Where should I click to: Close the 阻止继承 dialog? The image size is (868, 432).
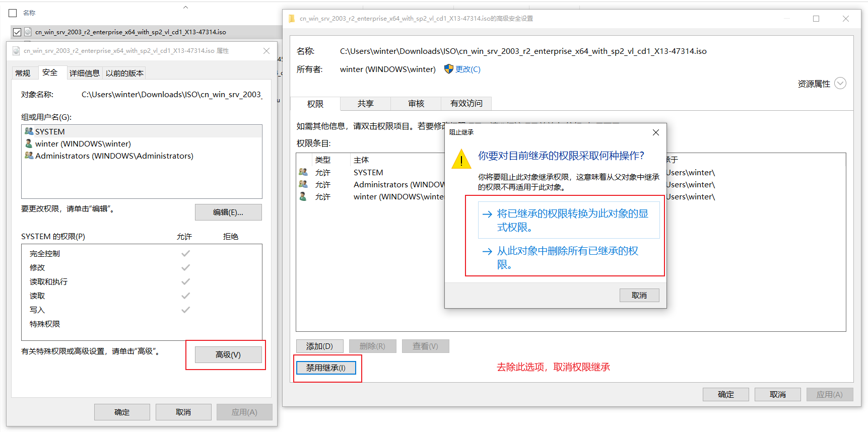(x=656, y=132)
